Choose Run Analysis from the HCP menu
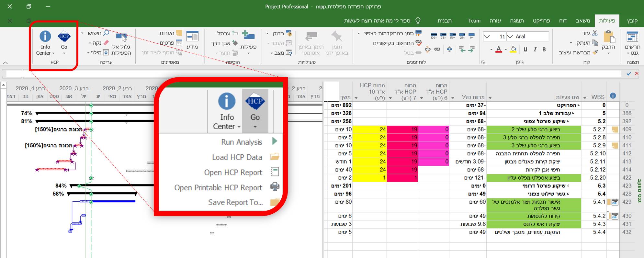 pos(242,142)
